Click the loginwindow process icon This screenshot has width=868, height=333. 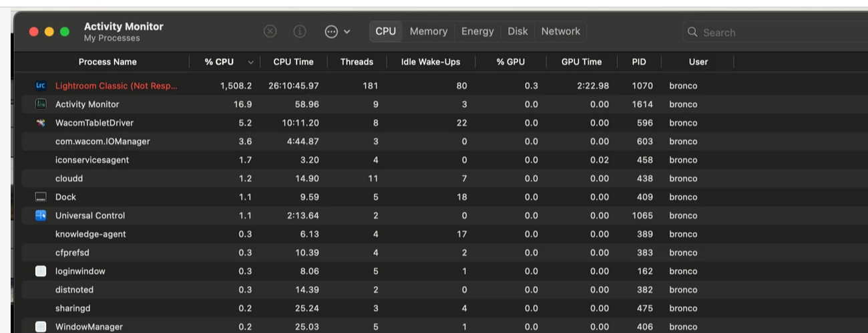[x=41, y=271]
